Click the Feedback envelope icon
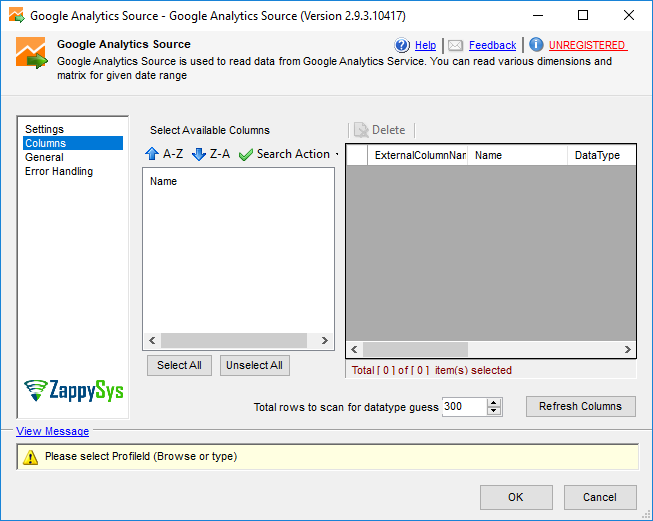653x521 pixels. coord(455,45)
